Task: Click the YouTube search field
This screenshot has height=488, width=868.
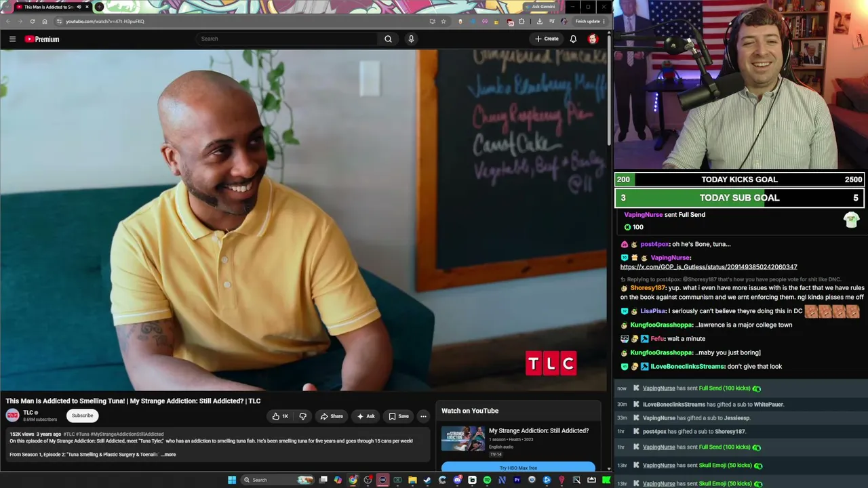Action: (x=288, y=39)
